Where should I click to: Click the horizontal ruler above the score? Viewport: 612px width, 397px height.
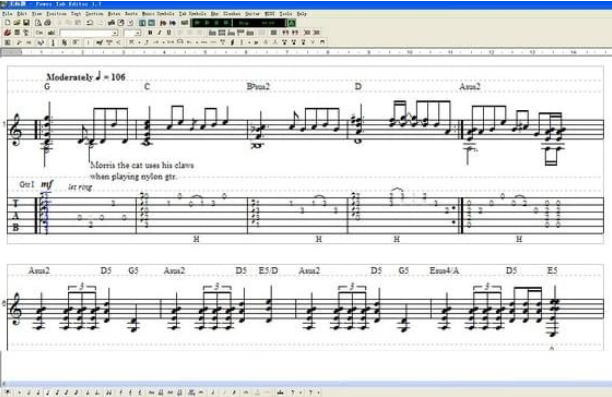306,52
